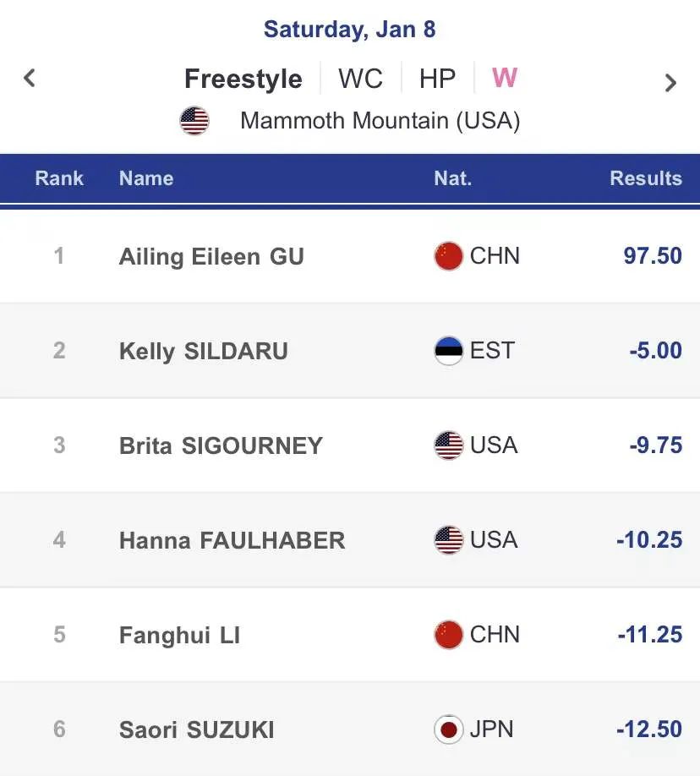Viewport: 700px width, 776px height.
Task: Click the Estonia flag for Kelly Sildaru
Action: pos(448,351)
